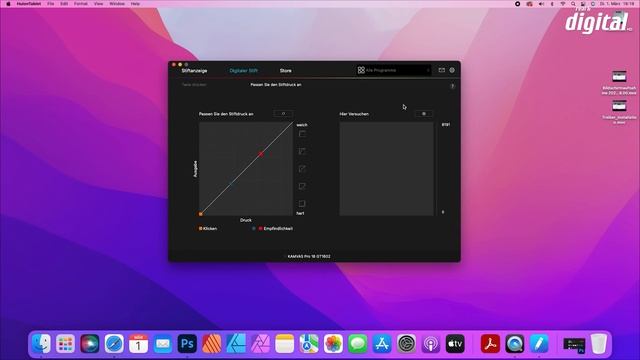This screenshot has height=360, width=640.
Task: Select the second pressure curve preset
Action: tap(302, 151)
